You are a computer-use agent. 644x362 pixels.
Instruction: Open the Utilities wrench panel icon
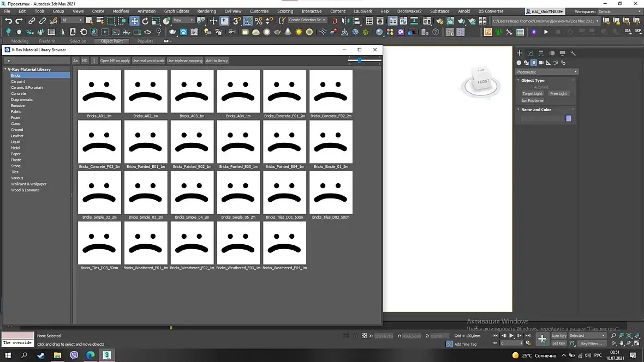[573, 53]
